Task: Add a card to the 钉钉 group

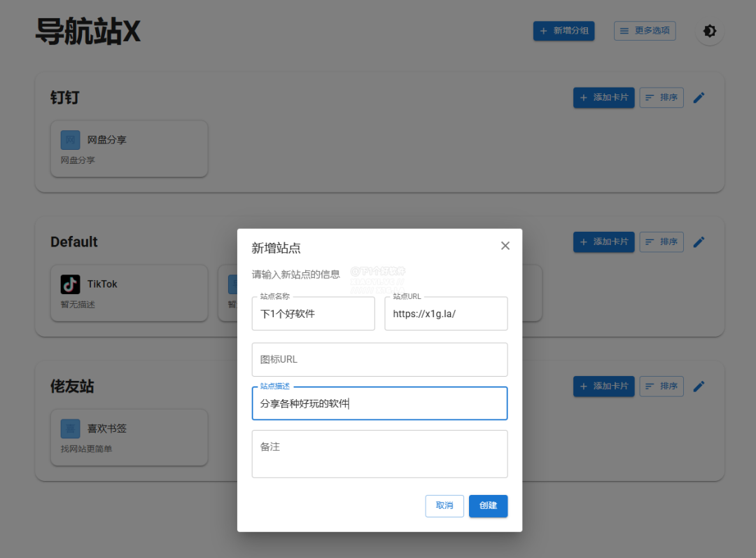Action: coord(603,97)
